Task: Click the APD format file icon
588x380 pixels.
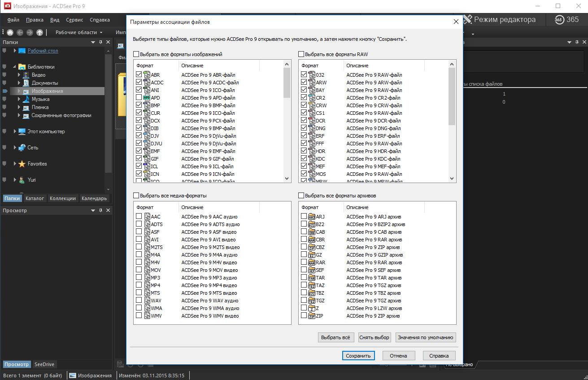Action: click(x=147, y=97)
